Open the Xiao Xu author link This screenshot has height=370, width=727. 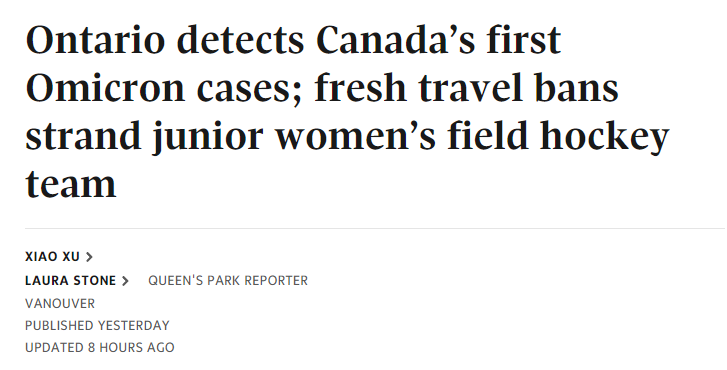[52, 256]
